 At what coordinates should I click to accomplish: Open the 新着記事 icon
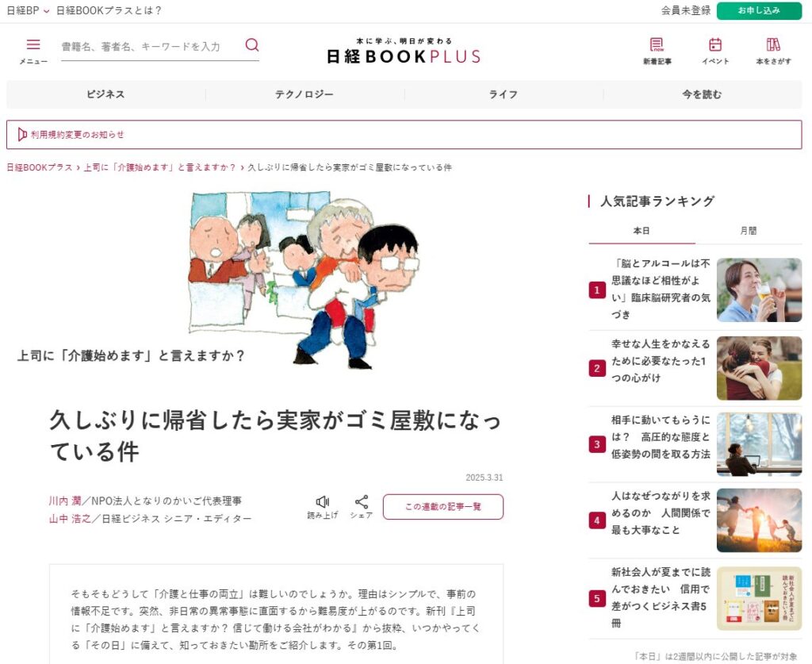[x=657, y=45]
